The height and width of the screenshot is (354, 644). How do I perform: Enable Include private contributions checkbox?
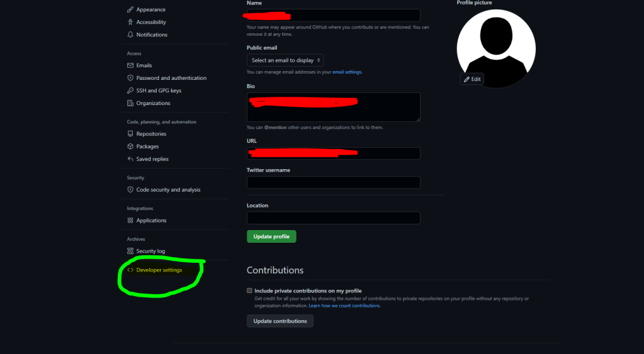pyautogui.click(x=249, y=290)
